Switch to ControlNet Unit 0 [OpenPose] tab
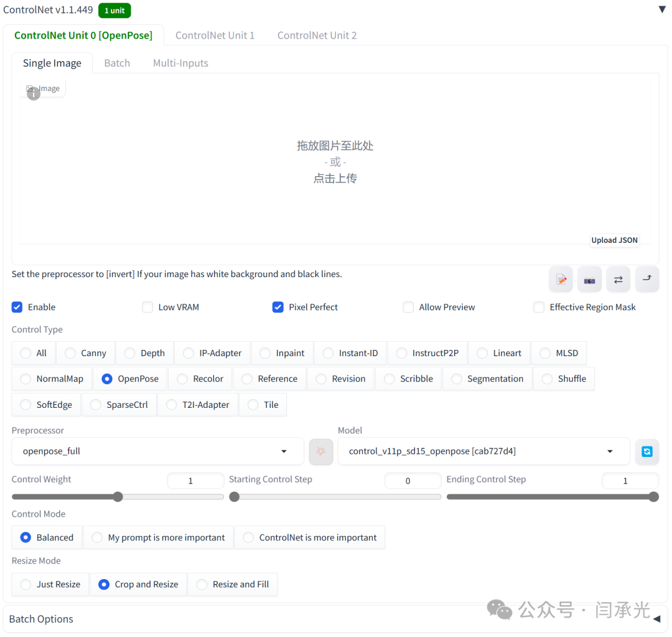The height and width of the screenshot is (637, 672). [83, 35]
